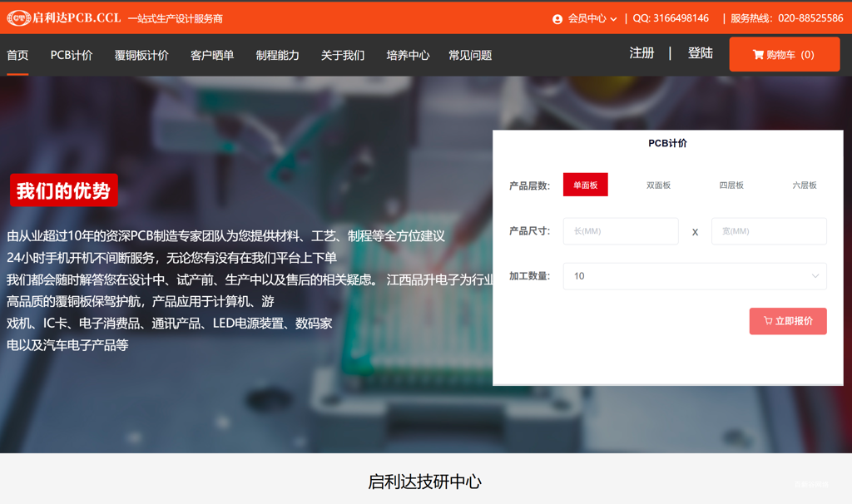This screenshot has width=852, height=504.
Task: Expand the 会员中心 dropdown chevron
Action: 613,19
